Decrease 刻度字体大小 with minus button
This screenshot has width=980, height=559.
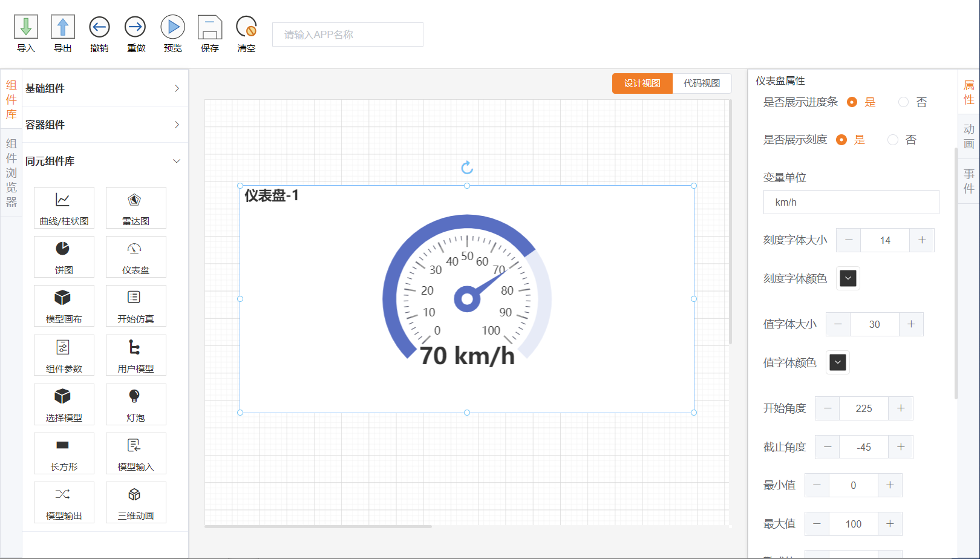point(849,240)
